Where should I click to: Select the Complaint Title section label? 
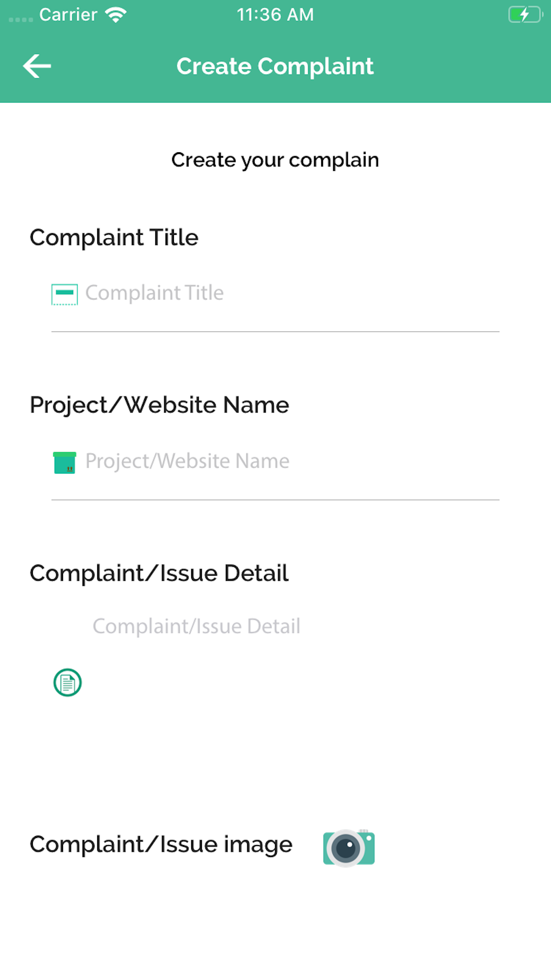pyautogui.click(x=114, y=238)
